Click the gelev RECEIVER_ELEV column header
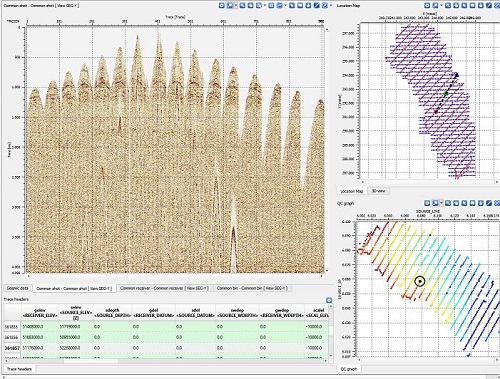The height and width of the screenshot is (379, 500). point(39,313)
